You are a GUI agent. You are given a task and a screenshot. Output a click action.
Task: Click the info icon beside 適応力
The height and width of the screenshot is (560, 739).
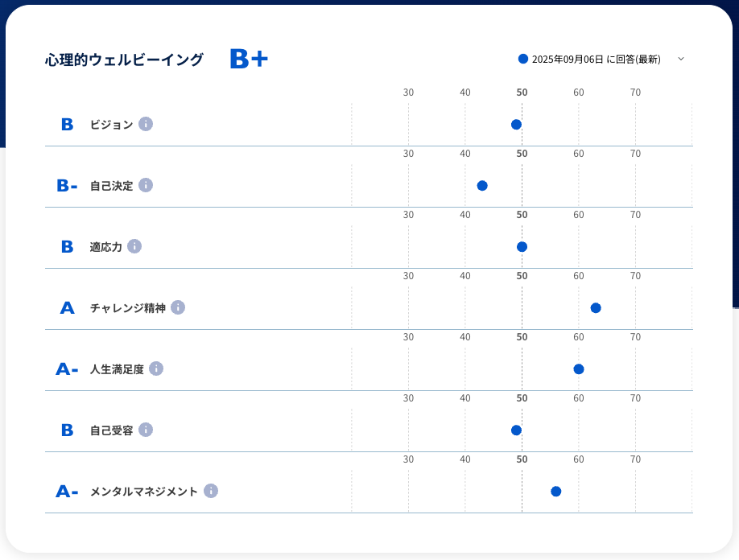[134, 246]
